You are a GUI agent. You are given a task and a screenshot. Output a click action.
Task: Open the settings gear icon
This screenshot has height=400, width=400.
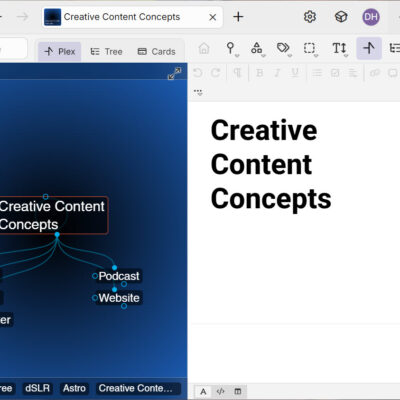pos(310,17)
